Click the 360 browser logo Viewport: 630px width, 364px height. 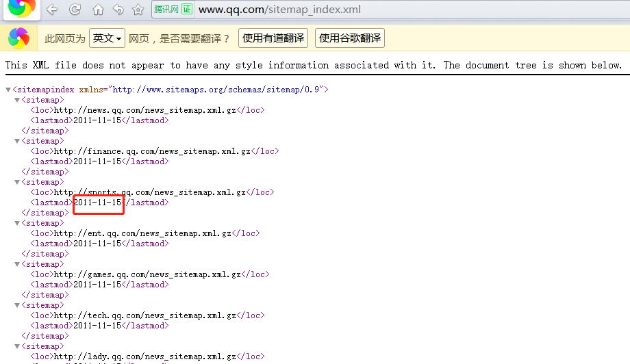pyautogui.click(x=22, y=8)
